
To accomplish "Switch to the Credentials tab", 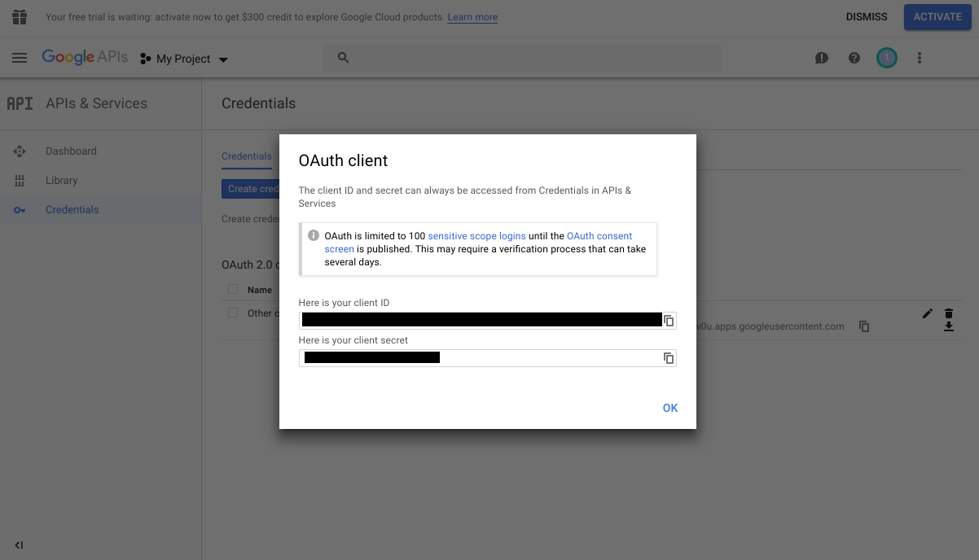I will tap(246, 156).
